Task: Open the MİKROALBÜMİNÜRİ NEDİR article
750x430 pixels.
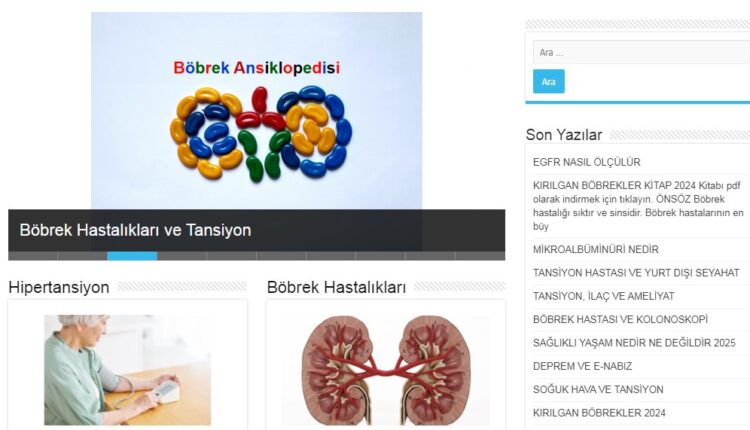Action: (x=596, y=249)
